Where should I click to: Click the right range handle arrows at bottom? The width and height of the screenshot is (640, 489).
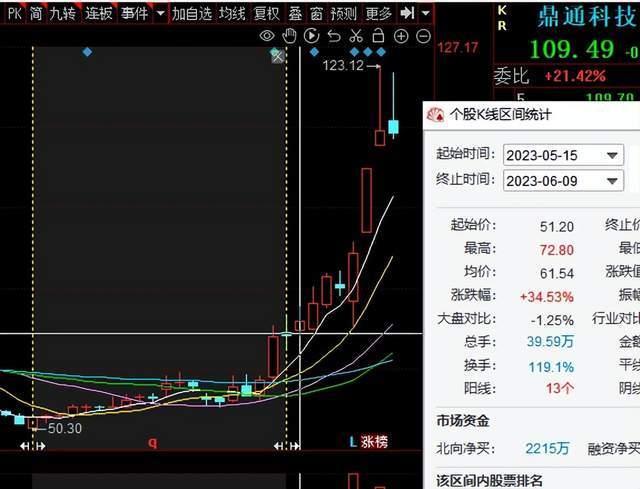[287, 446]
